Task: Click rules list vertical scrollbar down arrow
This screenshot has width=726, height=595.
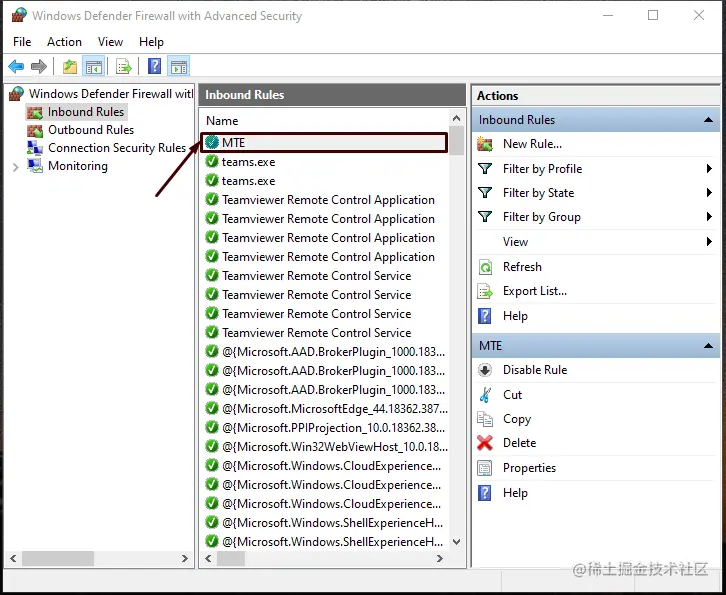Action: tap(457, 542)
